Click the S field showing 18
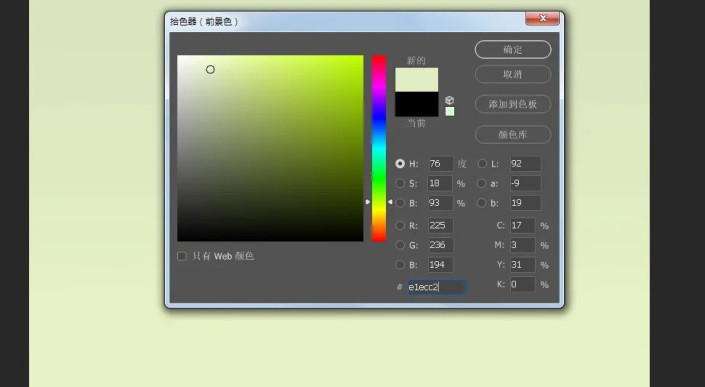 [x=441, y=183]
